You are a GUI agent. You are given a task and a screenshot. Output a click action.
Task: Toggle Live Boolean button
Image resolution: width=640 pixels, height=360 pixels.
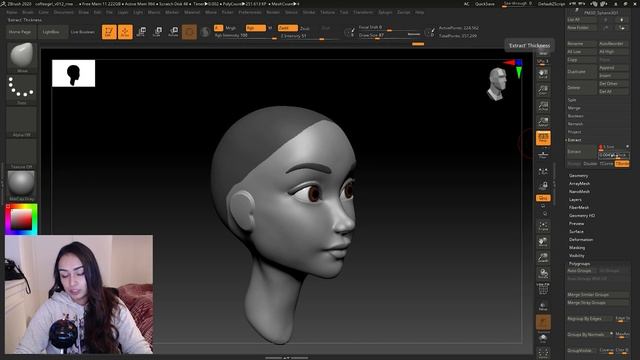(83, 32)
